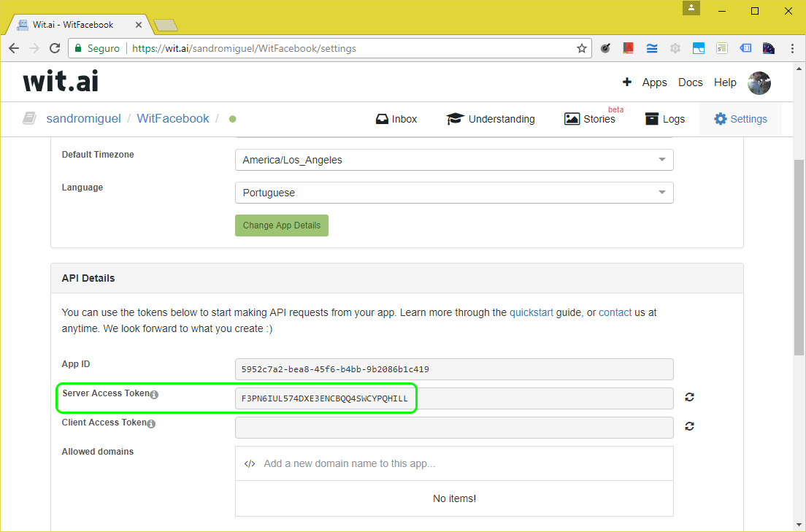Open the user avatar menu
Viewport: 806px width, 532px height.
pos(759,82)
